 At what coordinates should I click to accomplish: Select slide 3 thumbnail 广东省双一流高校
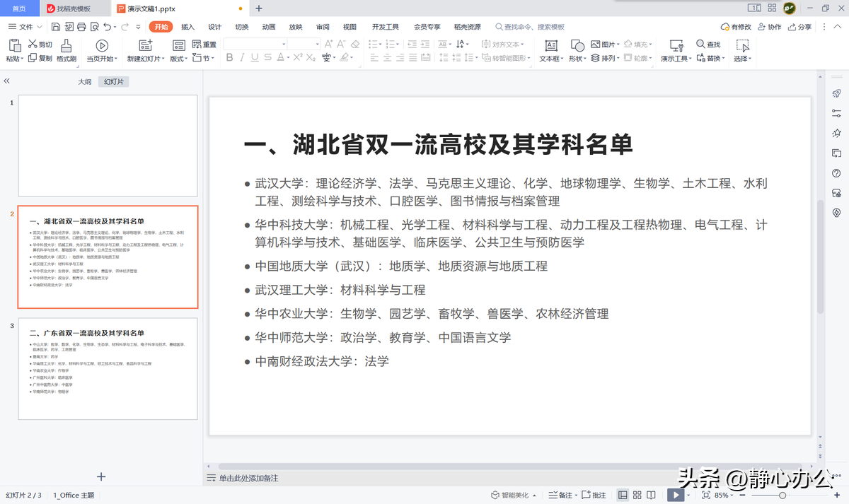(x=108, y=368)
